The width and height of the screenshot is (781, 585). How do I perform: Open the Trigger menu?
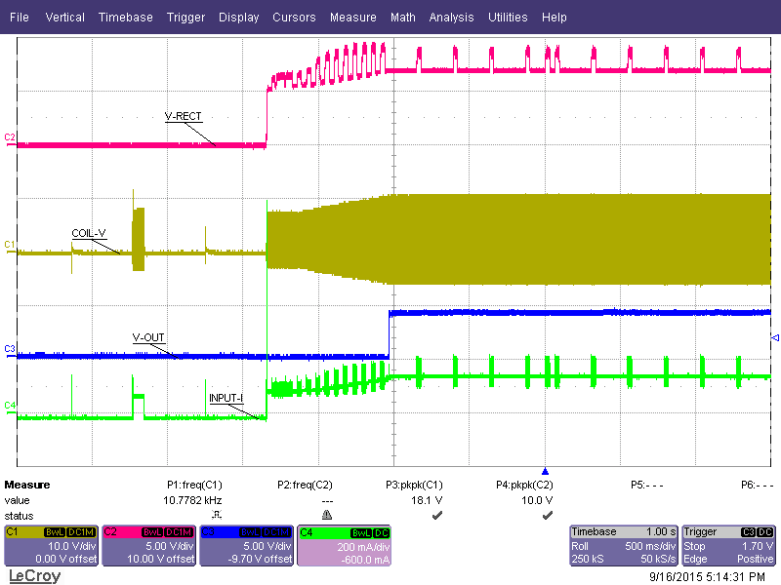(x=186, y=17)
